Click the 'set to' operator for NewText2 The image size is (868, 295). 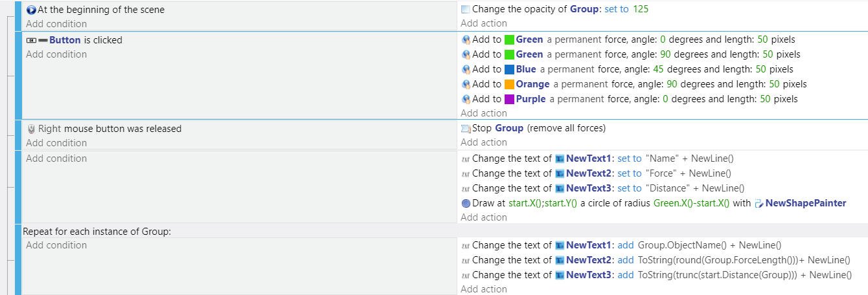tap(629, 173)
